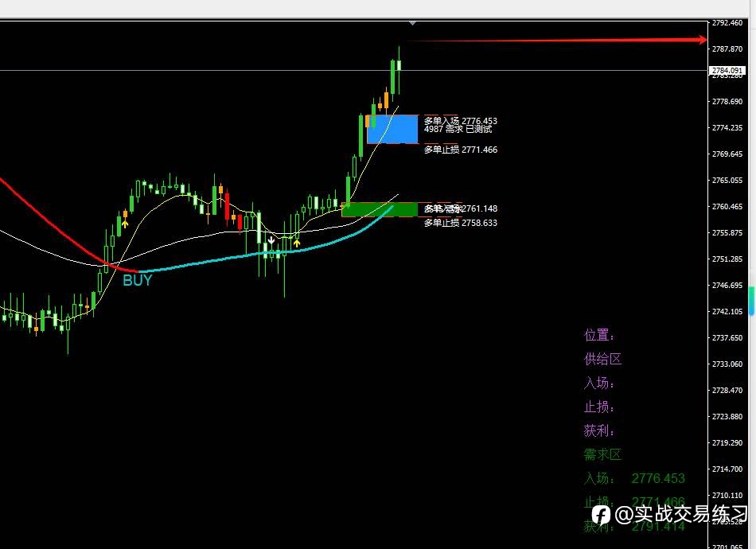Viewport: 756px width, 549px height.
Task: Click the green 2776.453 entry value in panel
Action: pyautogui.click(x=658, y=478)
